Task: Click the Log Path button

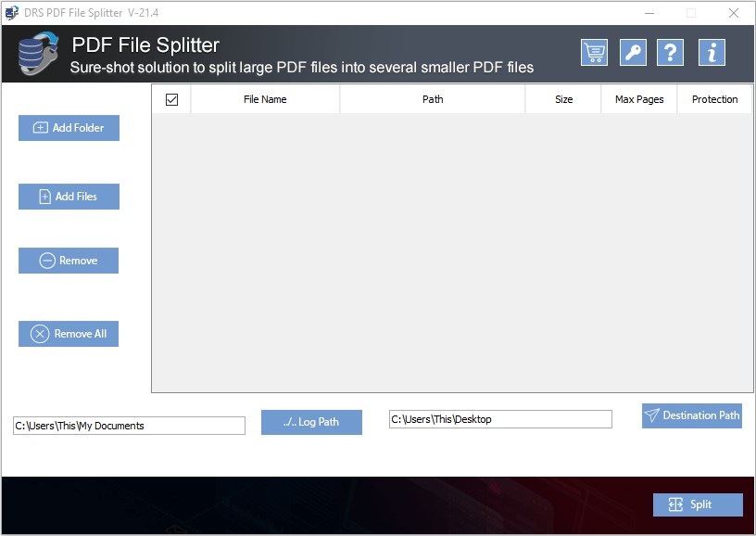Action: 311,422
